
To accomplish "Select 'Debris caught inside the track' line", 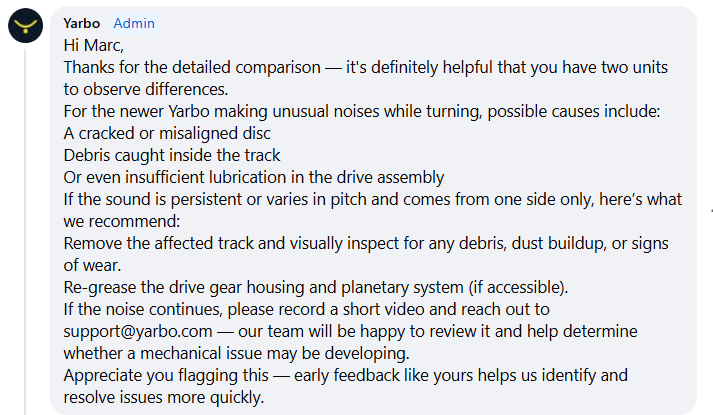I will click(172, 155).
